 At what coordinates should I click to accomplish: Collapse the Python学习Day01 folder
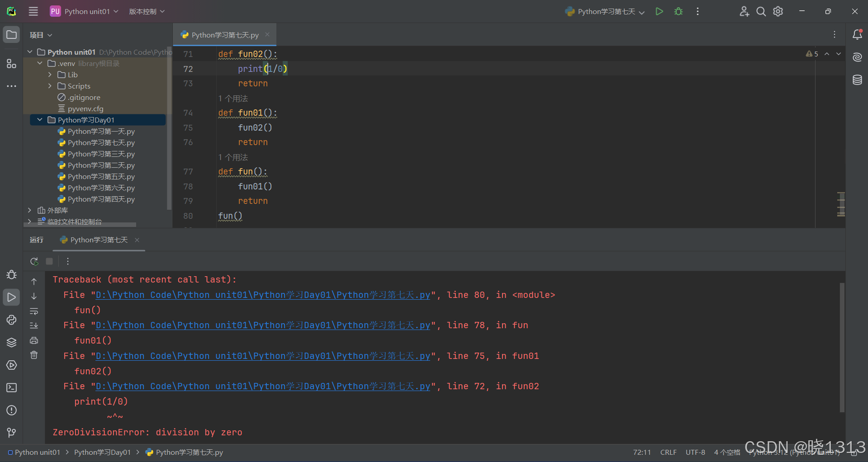[40, 120]
